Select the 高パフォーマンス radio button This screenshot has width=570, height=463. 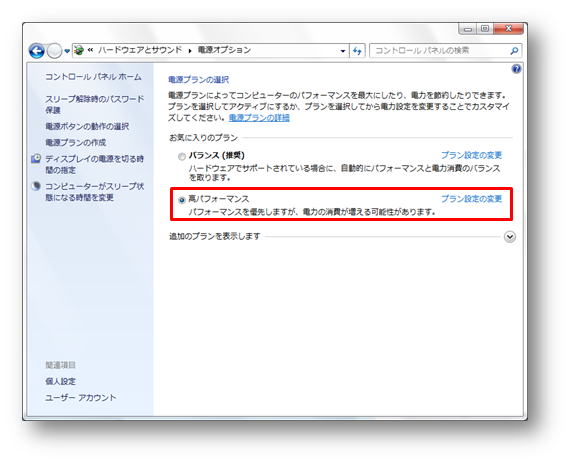[182, 200]
